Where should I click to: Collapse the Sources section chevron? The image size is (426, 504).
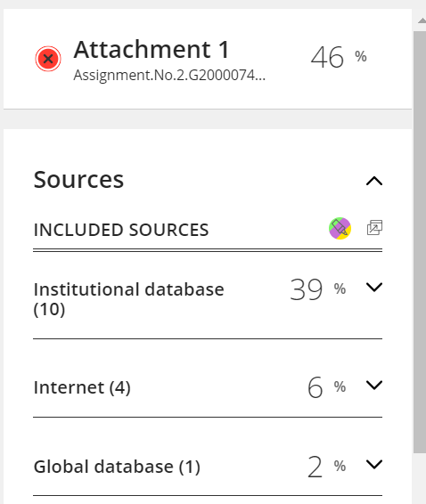pos(374,181)
